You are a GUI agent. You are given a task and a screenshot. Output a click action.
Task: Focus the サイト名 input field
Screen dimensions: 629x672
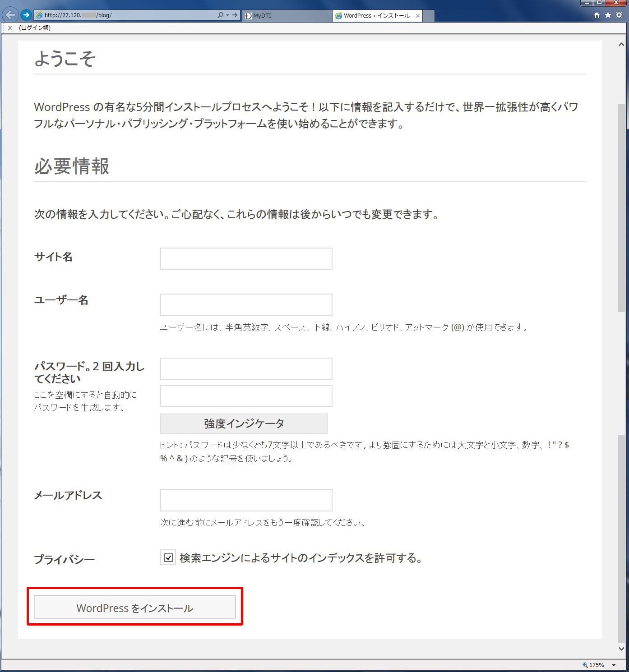(246, 258)
